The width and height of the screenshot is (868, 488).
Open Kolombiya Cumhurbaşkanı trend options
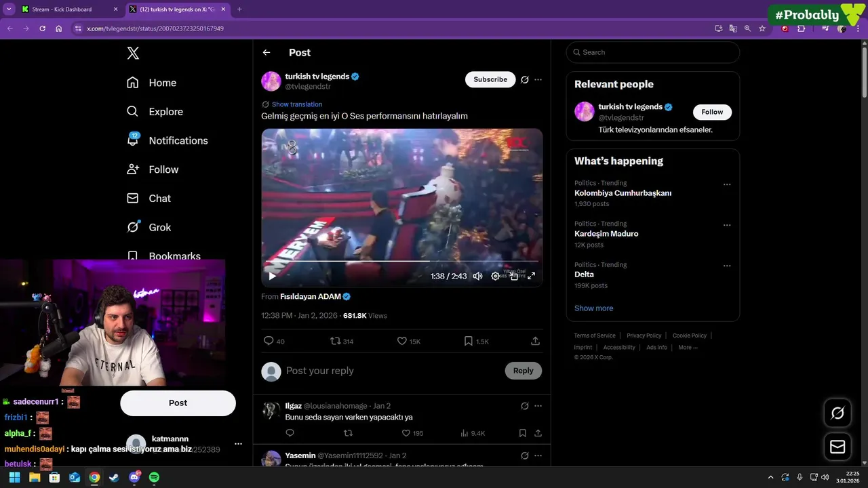[x=727, y=184]
